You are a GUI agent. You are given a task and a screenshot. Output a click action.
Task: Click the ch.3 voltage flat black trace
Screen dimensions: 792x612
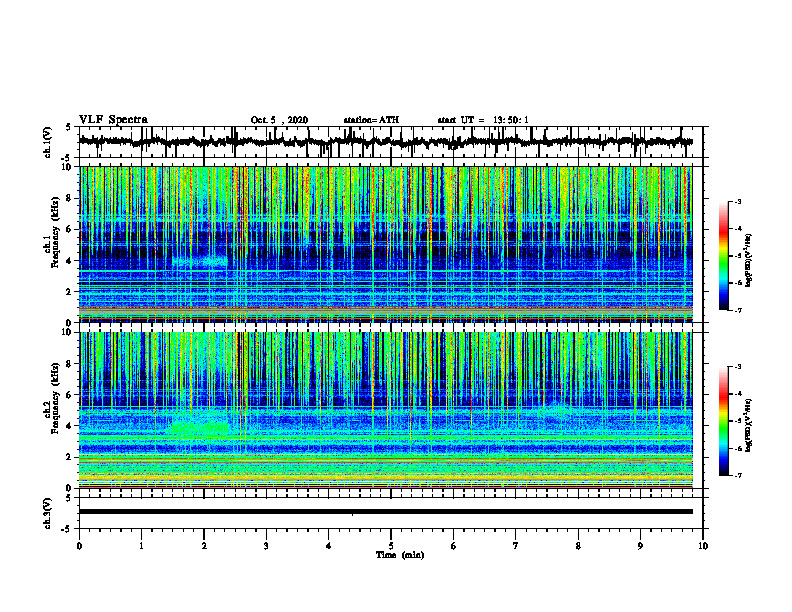pos(385,512)
